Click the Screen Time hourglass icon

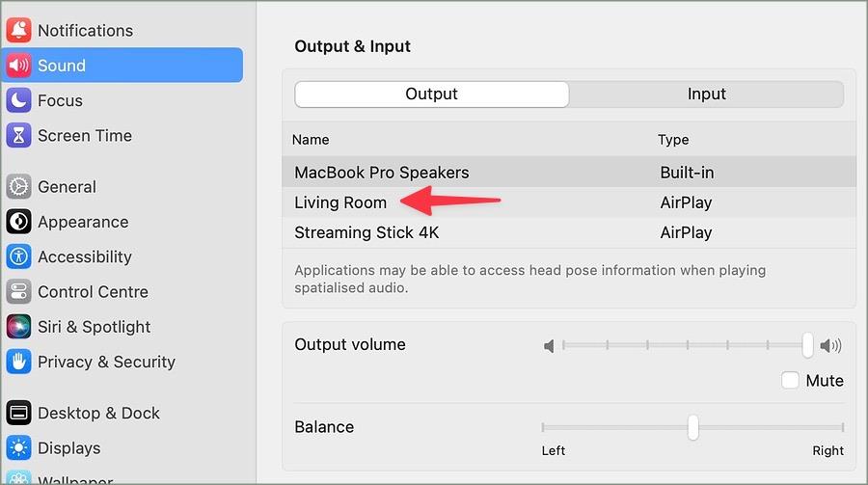point(19,135)
